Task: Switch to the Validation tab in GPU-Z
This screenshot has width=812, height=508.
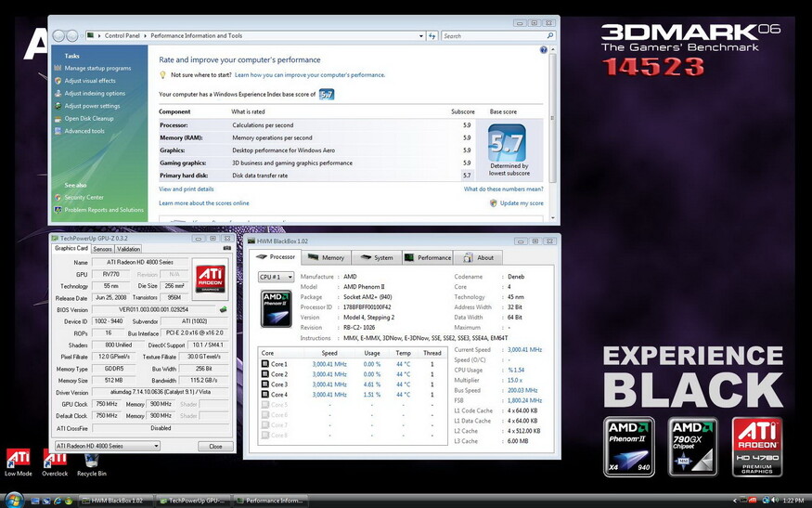Action: [128, 249]
